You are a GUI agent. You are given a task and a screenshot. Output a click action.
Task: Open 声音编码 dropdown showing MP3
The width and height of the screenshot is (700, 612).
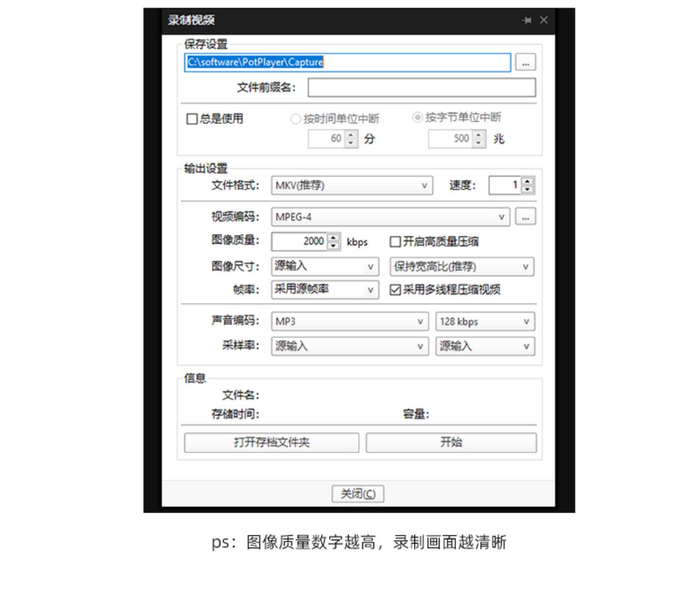350,321
